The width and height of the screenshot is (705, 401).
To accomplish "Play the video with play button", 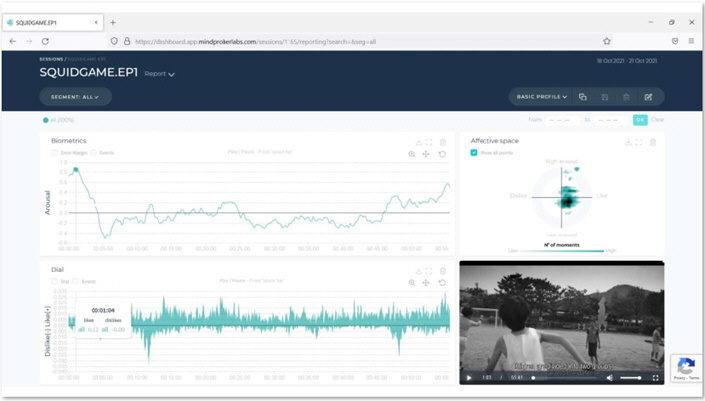I will coord(469,378).
